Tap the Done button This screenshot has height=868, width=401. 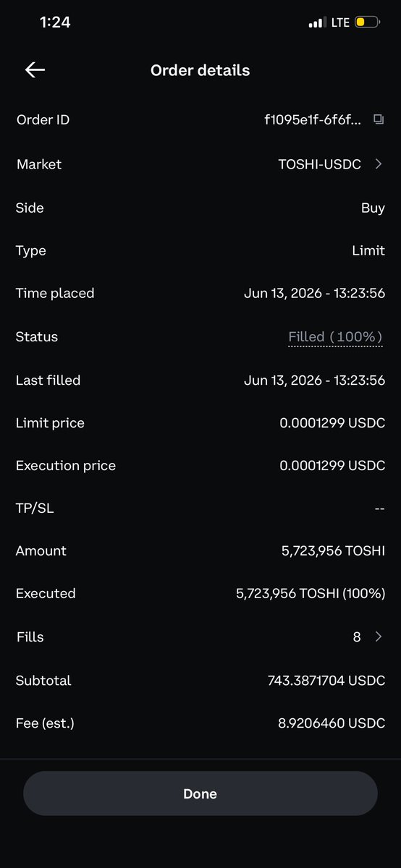click(200, 793)
